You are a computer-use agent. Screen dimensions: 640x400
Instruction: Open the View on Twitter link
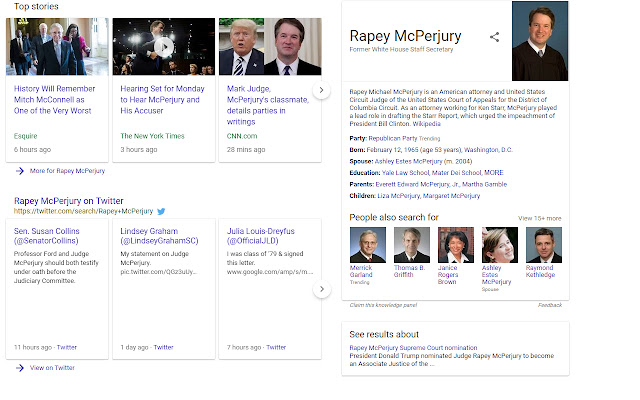tap(52, 368)
